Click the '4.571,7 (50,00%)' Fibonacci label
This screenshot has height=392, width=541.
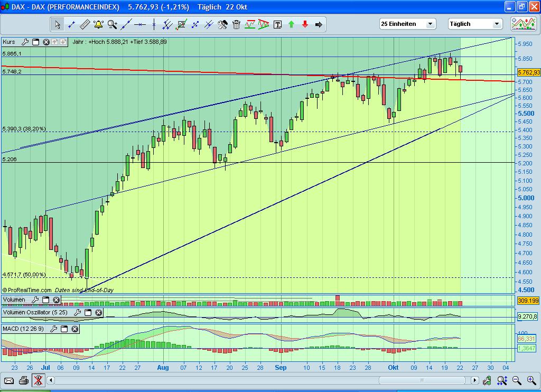point(24,275)
